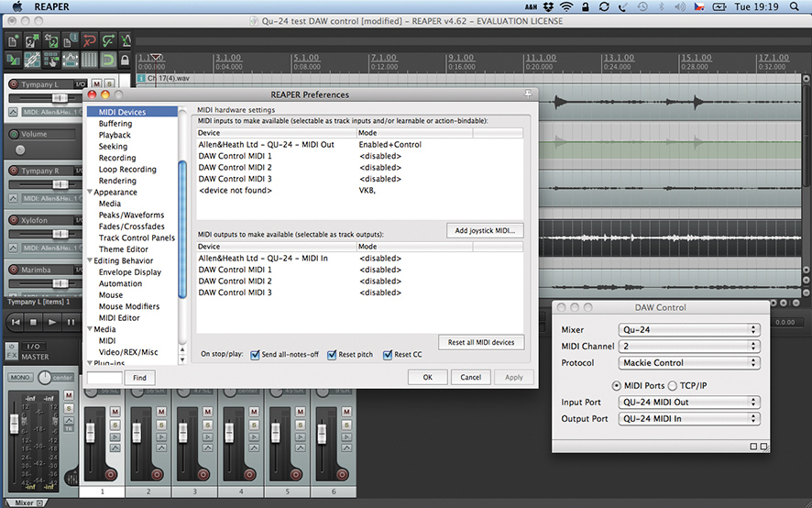Viewport: 812px width, 508px height.
Task: Toggle Send all-notes-off checkbox
Action: pos(254,355)
